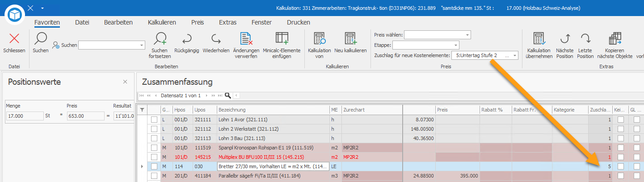Open the Drucken ribbon tab
Screen dimensions: 644x182
[299, 22]
